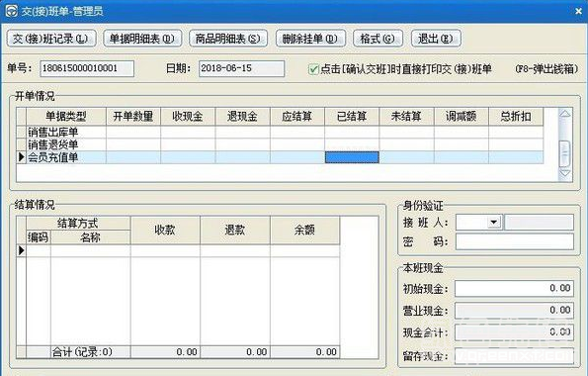Image resolution: width=588 pixels, height=376 pixels.
Task: Click 单据类型 column header
Action: 66,117
